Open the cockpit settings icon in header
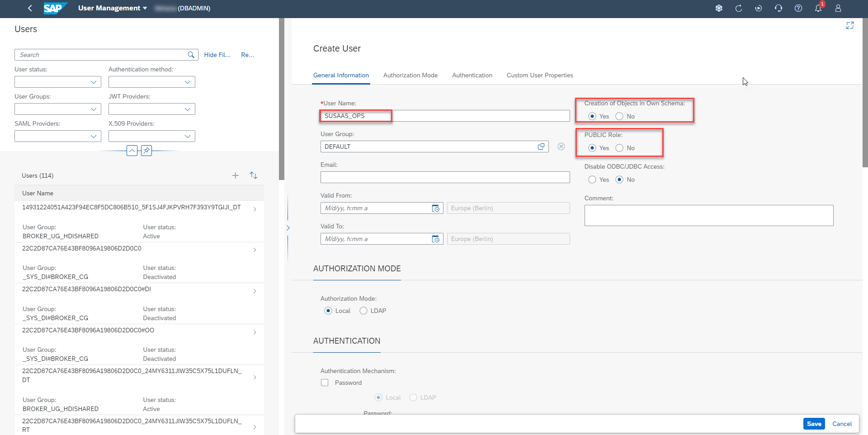 coord(719,8)
